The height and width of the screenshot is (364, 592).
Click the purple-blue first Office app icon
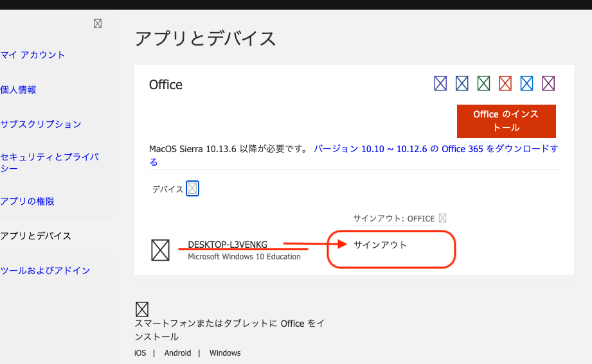point(440,83)
